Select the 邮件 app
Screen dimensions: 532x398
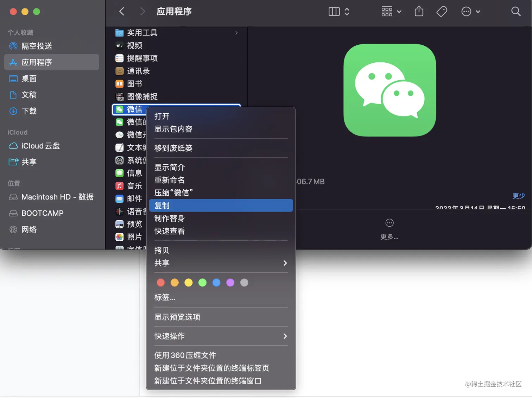pyautogui.click(x=129, y=198)
